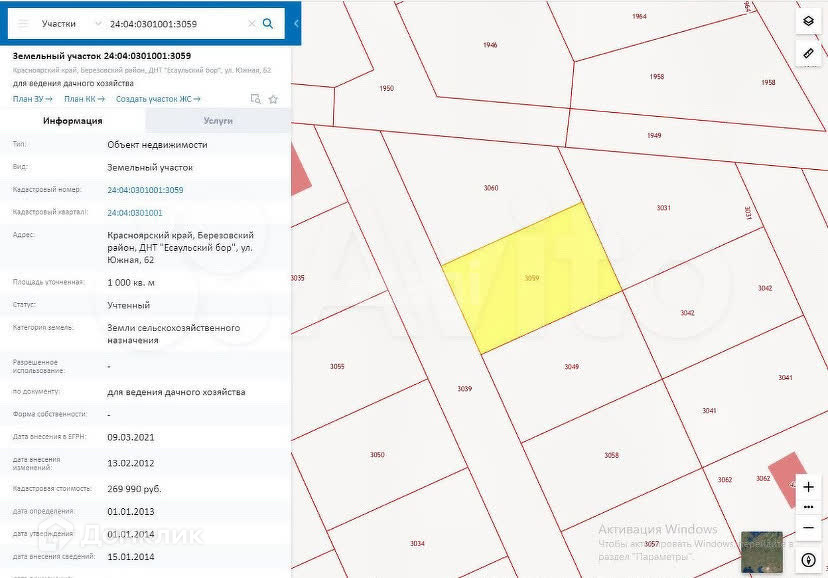This screenshot has height=578, width=828.
Task: Click Земли сельскохозяйственного назначения category value
Action: (x=174, y=334)
